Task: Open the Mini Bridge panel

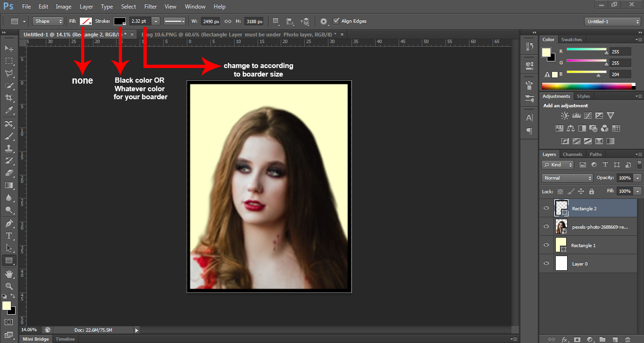Action: pos(35,339)
